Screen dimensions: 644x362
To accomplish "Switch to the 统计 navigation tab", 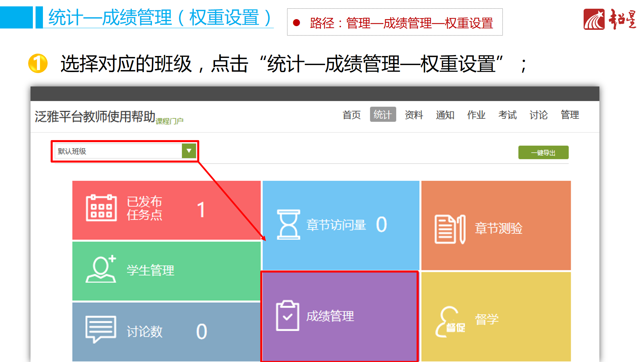I will (383, 115).
